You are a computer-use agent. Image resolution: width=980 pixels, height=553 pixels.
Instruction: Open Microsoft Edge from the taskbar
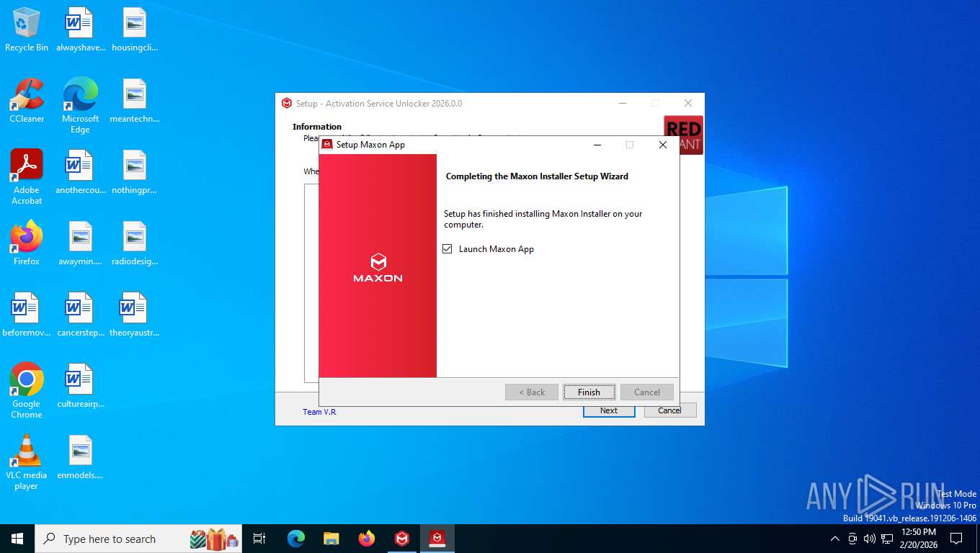296,539
